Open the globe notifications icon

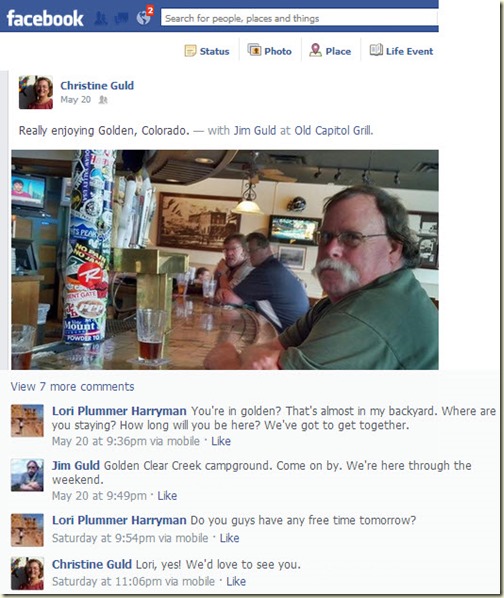click(143, 18)
